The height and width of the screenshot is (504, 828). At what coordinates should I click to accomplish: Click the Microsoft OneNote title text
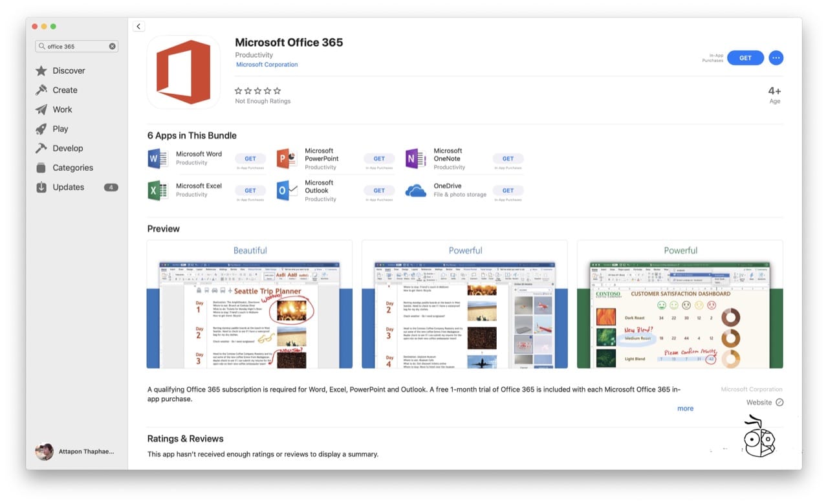(x=448, y=155)
